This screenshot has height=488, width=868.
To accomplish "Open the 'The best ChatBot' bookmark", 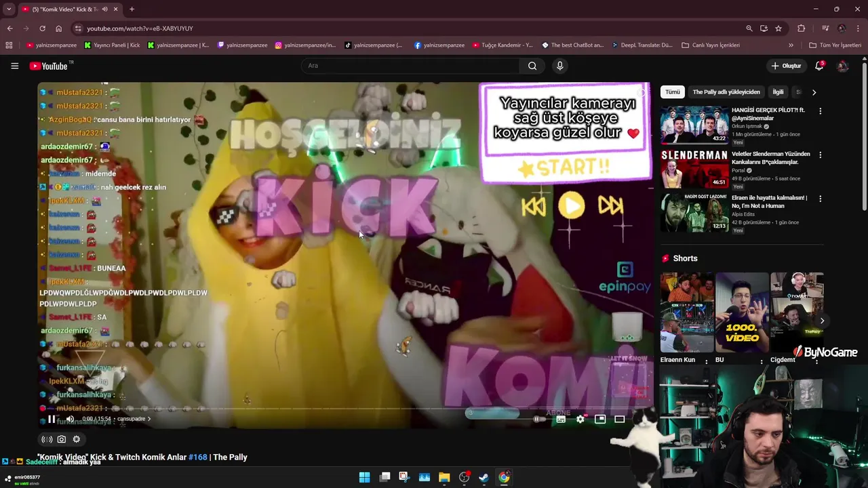I will (x=573, y=45).
